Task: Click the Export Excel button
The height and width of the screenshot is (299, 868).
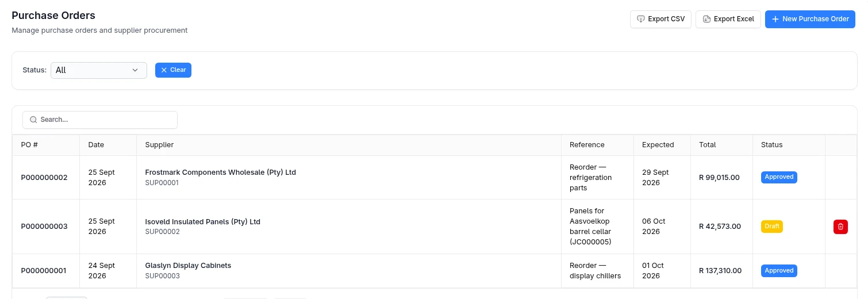Action: [x=728, y=19]
